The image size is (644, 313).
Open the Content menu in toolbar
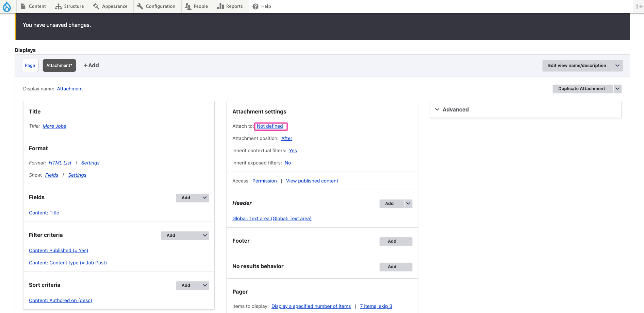pyautogui.click(x=33, y=6)
